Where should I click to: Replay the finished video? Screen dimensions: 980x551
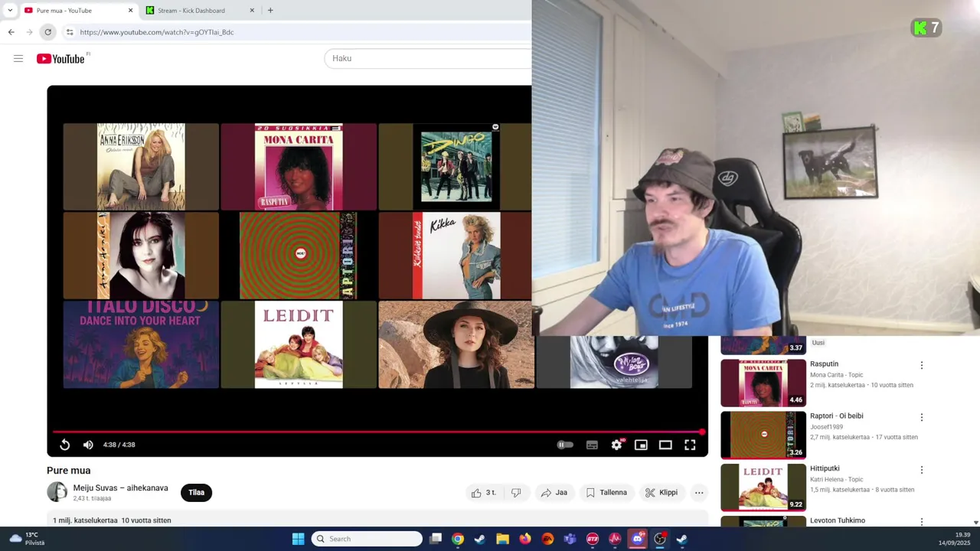coord(65,445)
